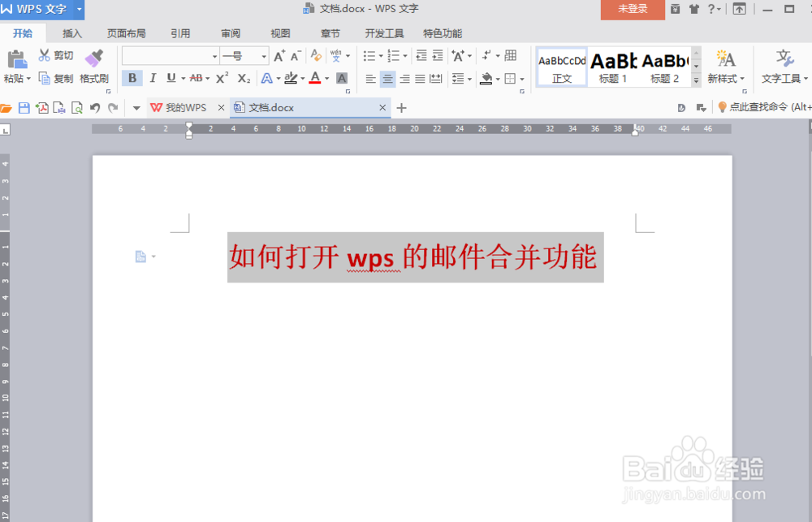Close the 文档.docx tab
The height and width of the screenshot is (522, 812).
click(x=382, y=108)
